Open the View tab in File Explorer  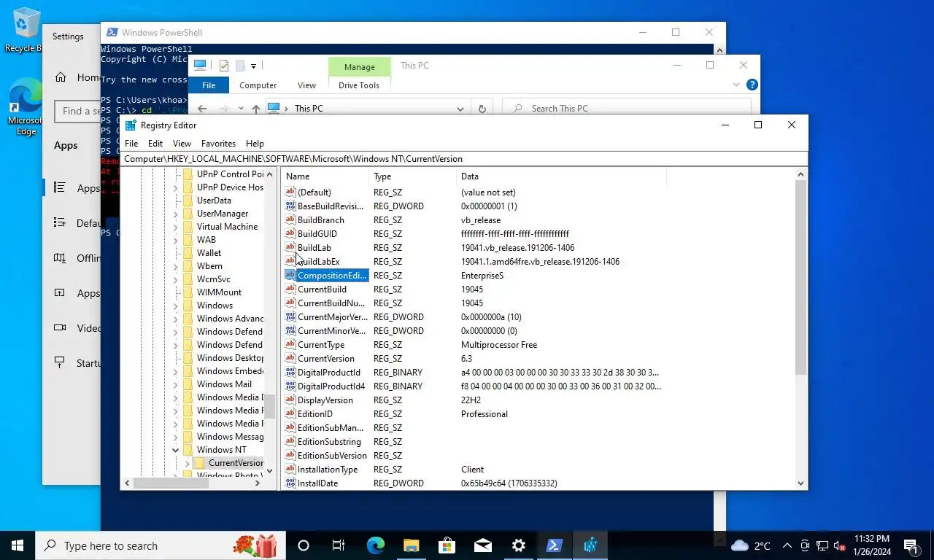[x=306, y=85]
